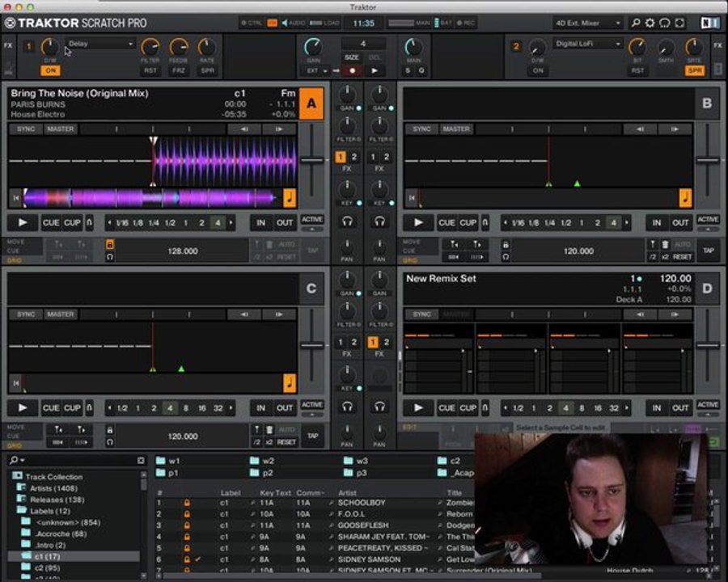Viewport: 728px width, 582px height.
Task: Open Artists (1408) in browser tree
Action: (x=53, y=488)
